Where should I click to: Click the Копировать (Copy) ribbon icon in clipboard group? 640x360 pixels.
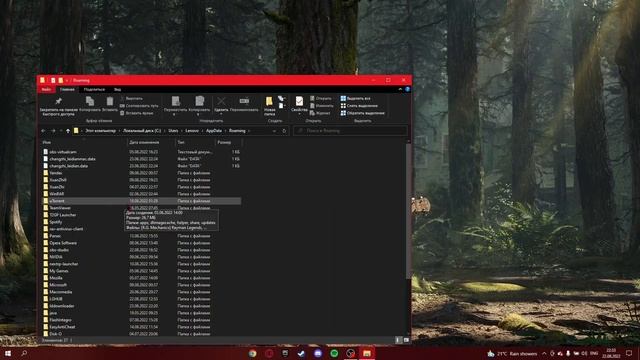[90, 101]
